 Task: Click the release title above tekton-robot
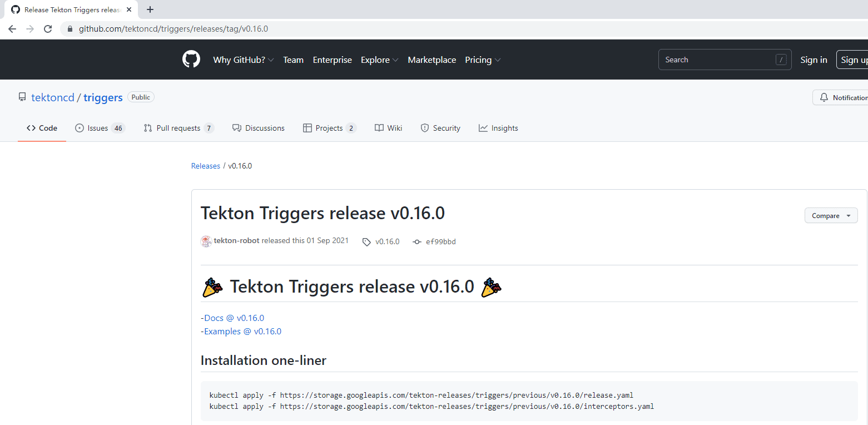pos(323,213)
